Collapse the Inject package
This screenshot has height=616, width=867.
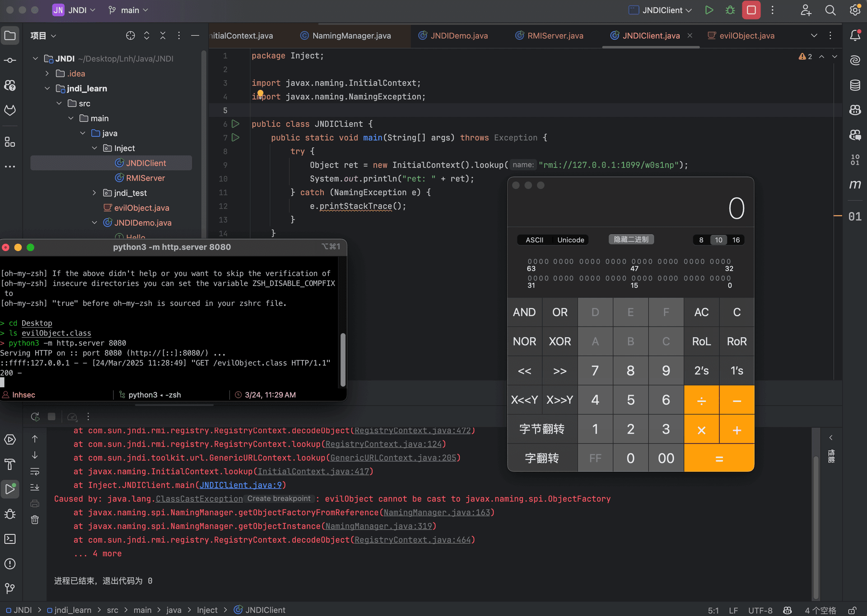click(94, 148)
